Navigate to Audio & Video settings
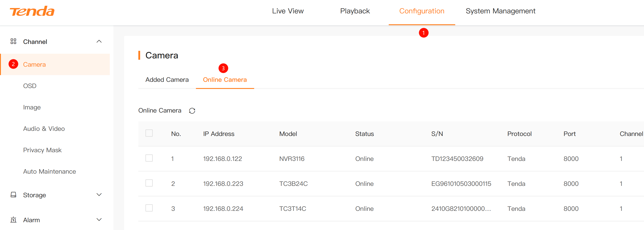Viewport: 644px width, 230px height. point(44,129)
